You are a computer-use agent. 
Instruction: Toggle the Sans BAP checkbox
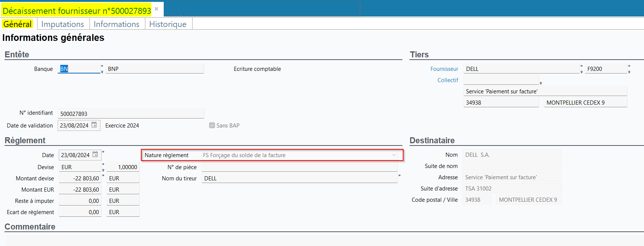point(212,125)
